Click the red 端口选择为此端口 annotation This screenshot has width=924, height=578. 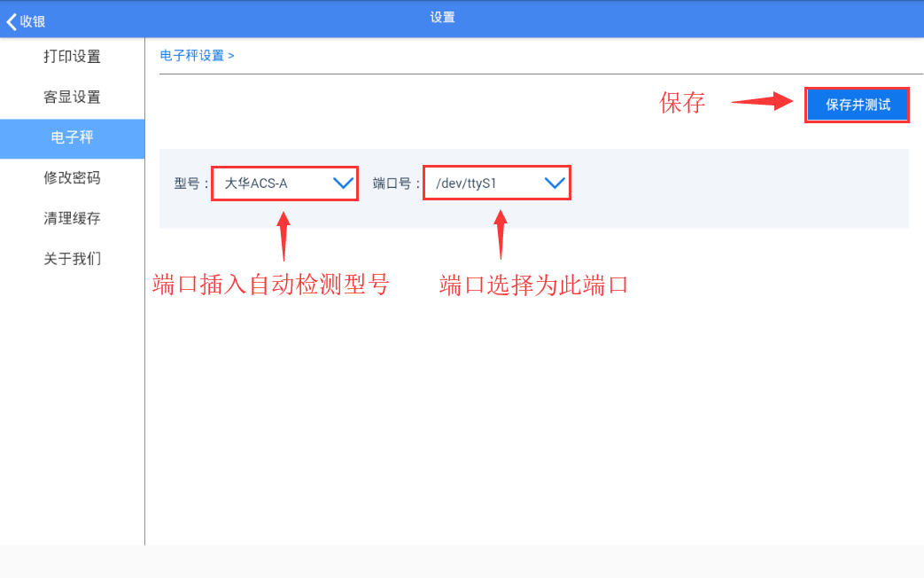(533, 285)
